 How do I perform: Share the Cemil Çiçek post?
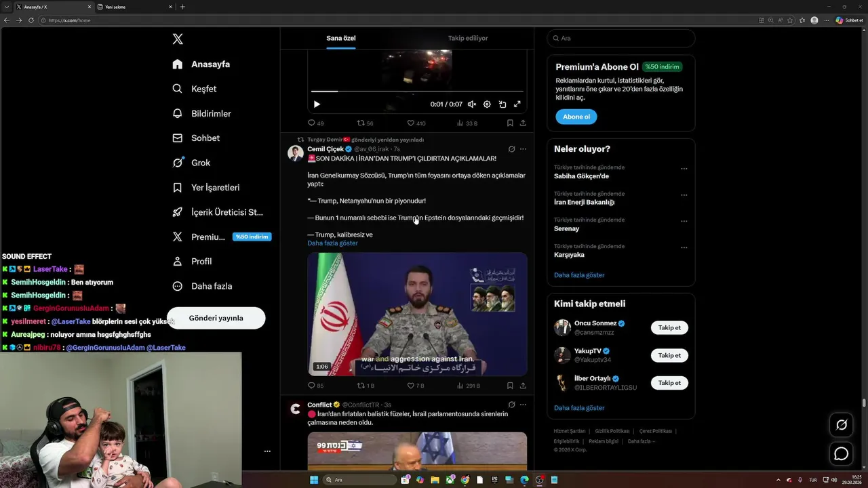(x=523, y=386)
